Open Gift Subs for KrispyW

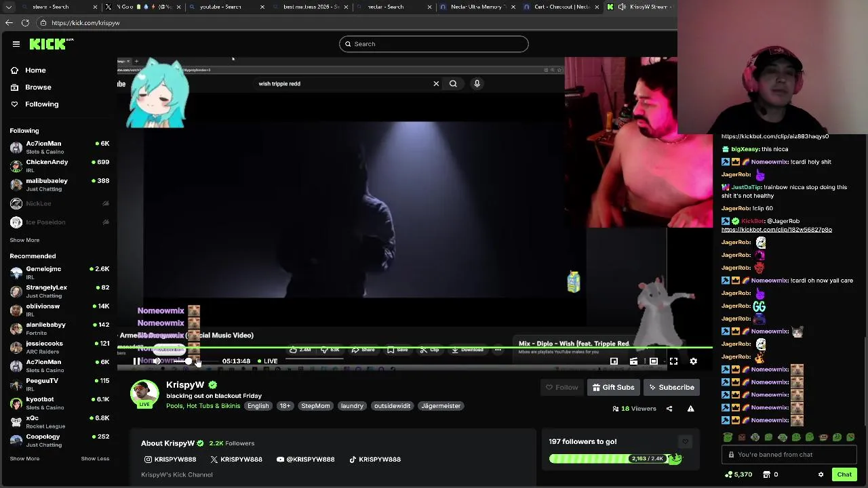click(x=614, y=388)
